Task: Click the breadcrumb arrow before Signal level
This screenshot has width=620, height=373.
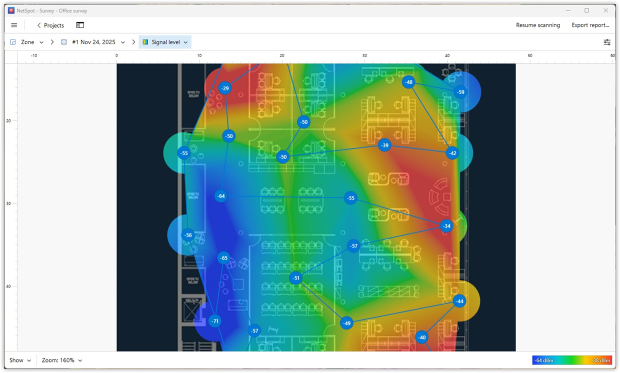Action: click(133, 42)
